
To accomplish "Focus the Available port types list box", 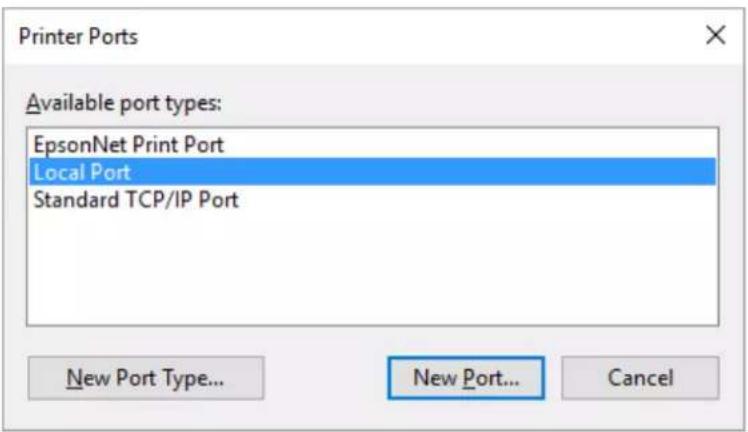I will 373,226.
